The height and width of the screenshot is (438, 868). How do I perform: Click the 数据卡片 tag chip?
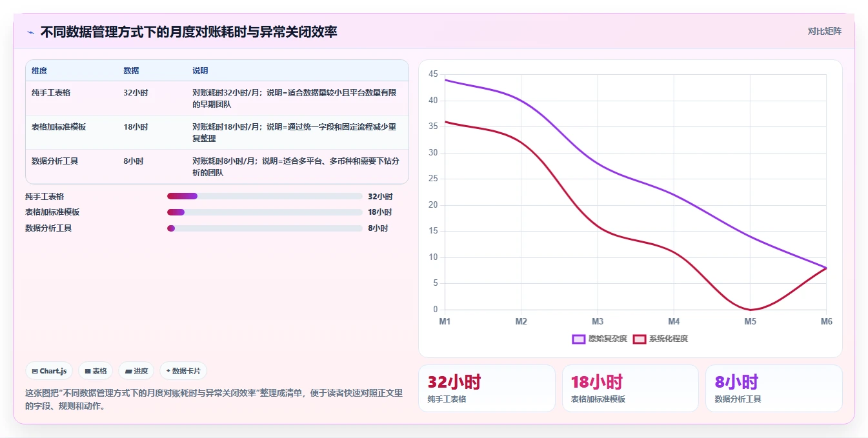point(183,371)
